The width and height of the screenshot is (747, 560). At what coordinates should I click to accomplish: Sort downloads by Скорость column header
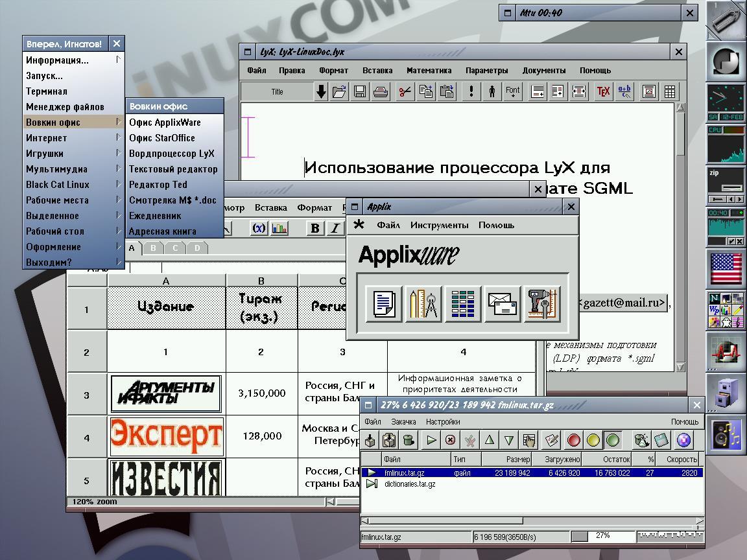[x=678, y=459]
